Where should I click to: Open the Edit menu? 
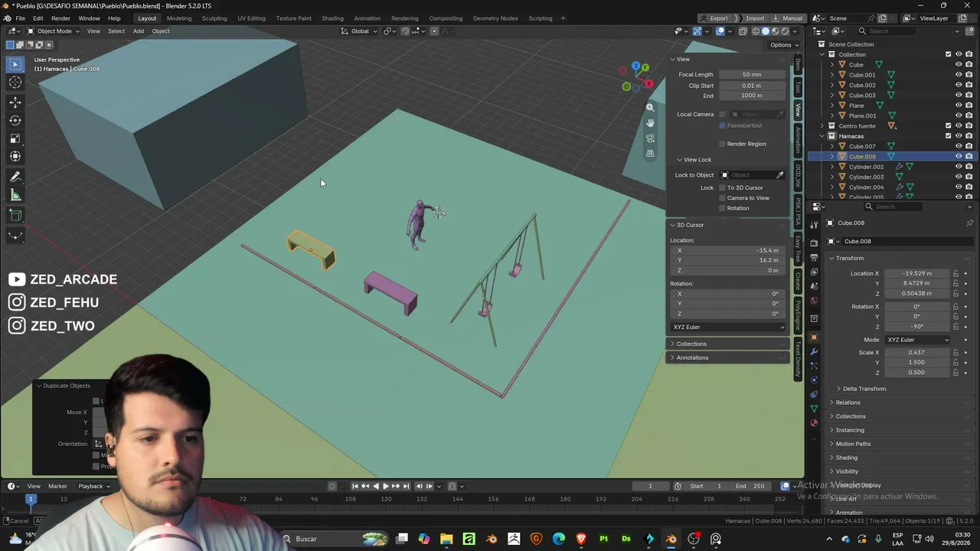point(38,18)
